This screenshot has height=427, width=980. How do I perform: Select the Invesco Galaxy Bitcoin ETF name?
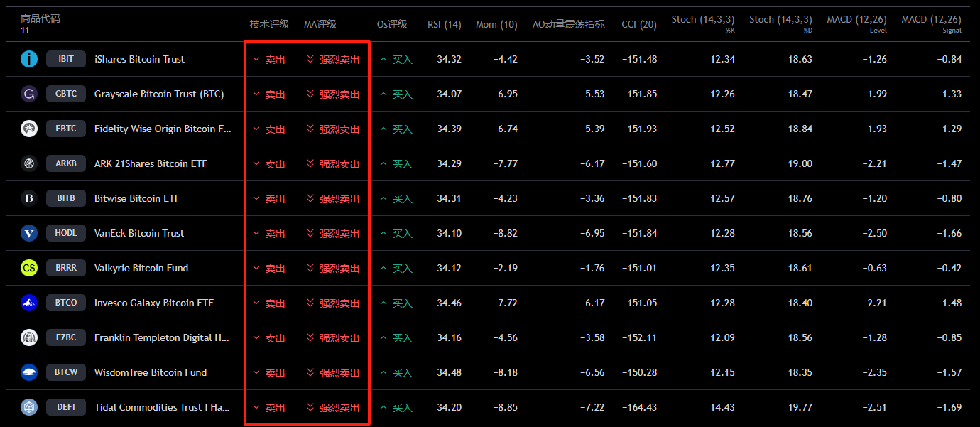click(154, 303)
